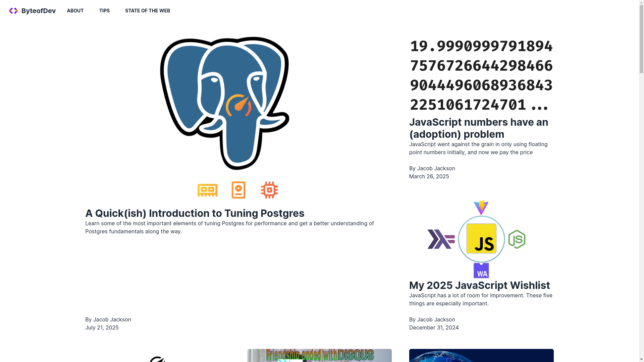This screenshot has width=644, height=362.
Task: Open the floating-point number image
Action: (481, 75)
